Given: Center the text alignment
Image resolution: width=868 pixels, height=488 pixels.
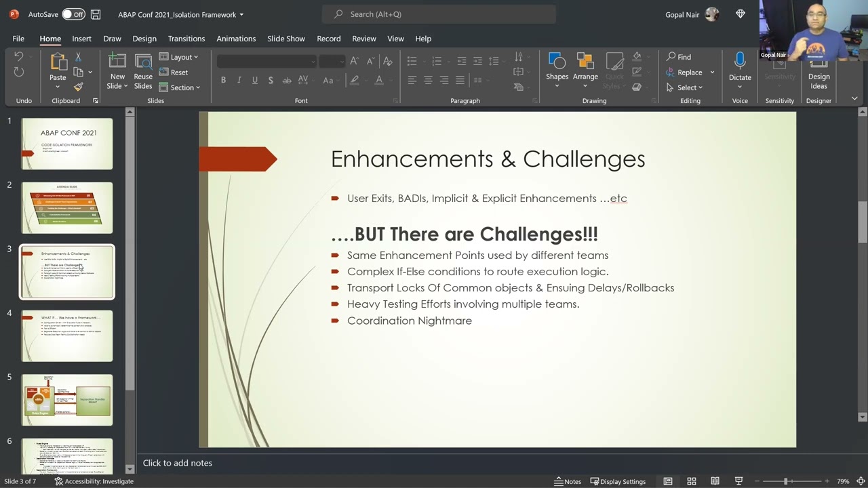Looking at the screenshot, I should pyautogui.click(x=428, y=80).
